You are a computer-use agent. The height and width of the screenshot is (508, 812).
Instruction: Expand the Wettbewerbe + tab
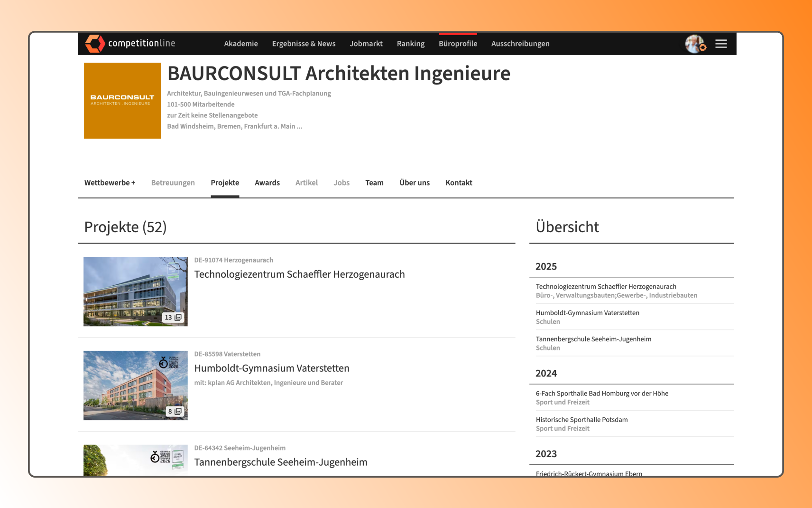point(110,183)
